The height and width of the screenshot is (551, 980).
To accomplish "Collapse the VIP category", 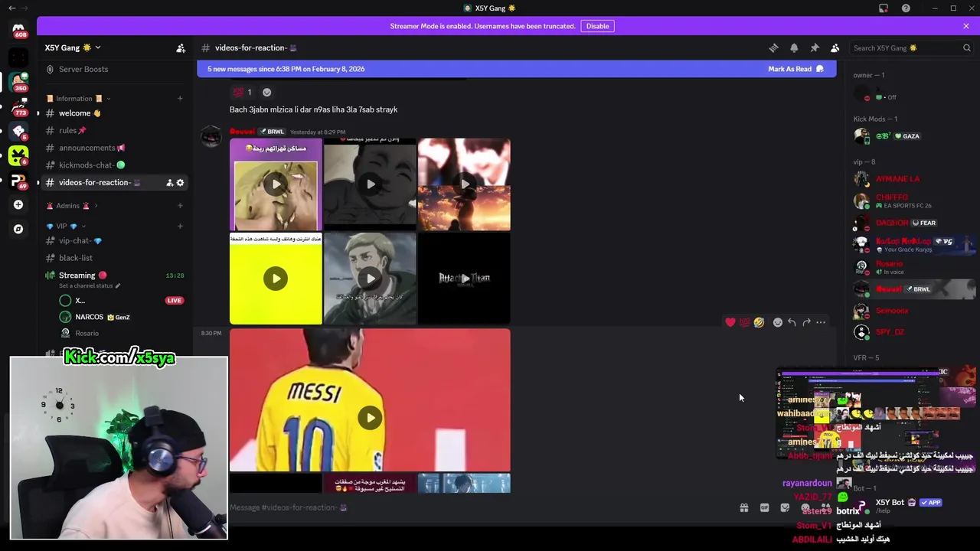I will coord(67,227).
